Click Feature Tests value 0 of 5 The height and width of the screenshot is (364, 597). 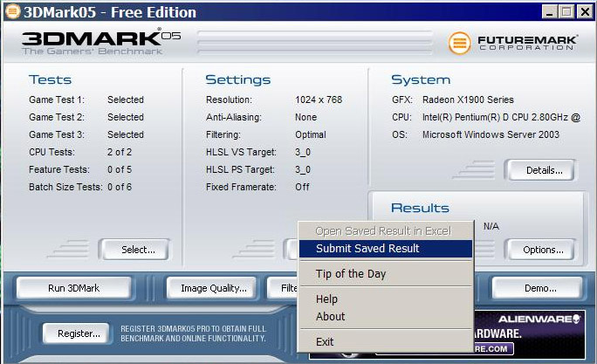[120, 170]
